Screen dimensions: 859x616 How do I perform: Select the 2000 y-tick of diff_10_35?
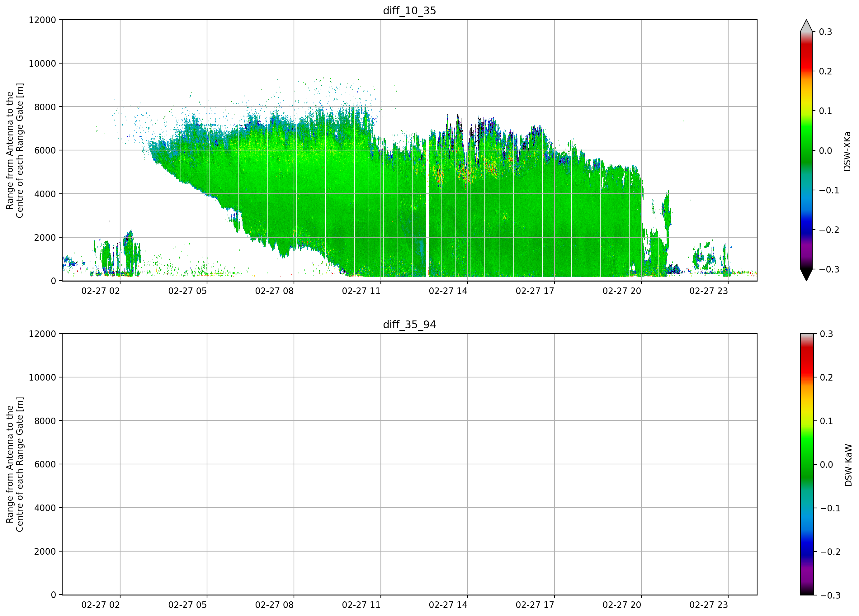(45, 238)
